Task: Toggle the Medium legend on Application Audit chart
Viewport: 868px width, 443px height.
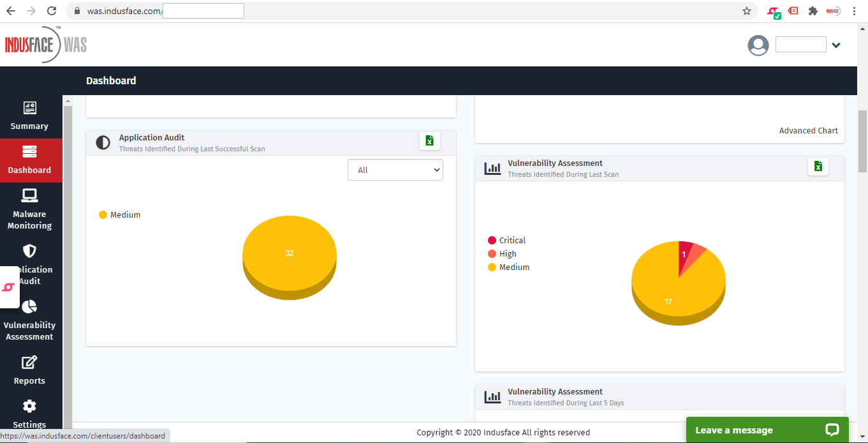Action: (119, 214)
